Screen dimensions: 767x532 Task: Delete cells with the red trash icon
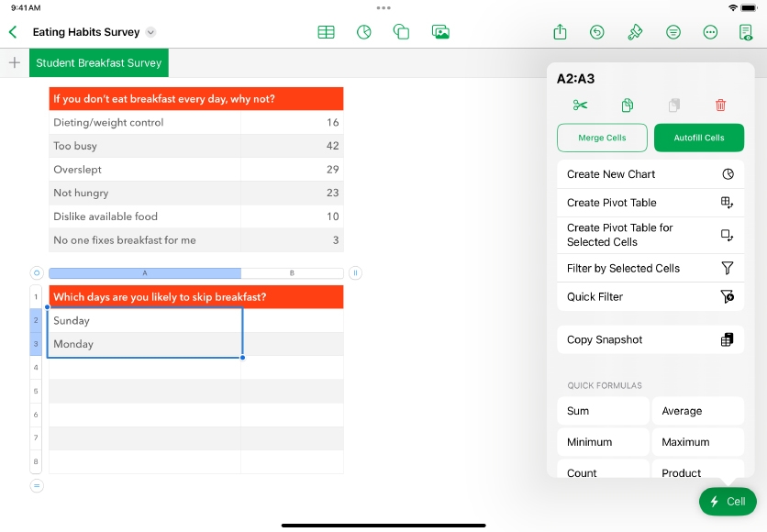point(720,105)
